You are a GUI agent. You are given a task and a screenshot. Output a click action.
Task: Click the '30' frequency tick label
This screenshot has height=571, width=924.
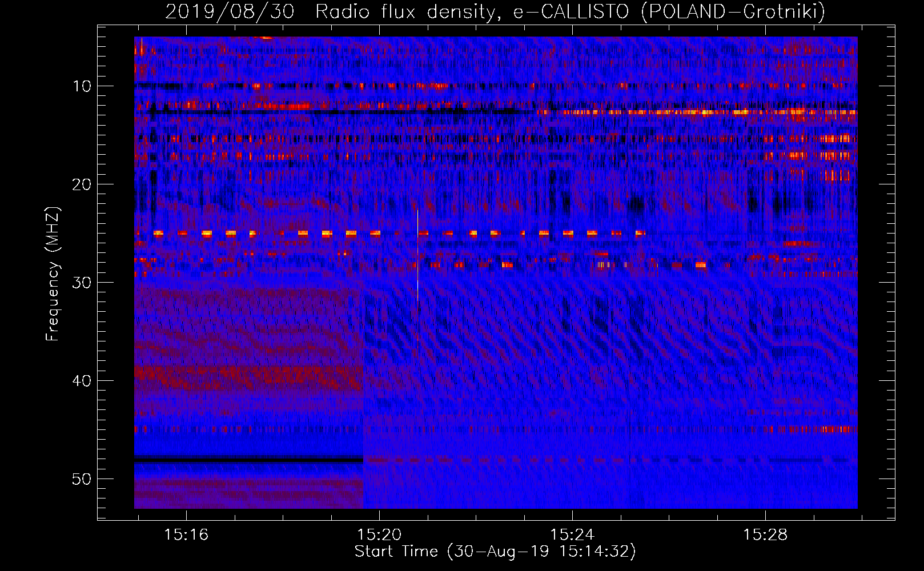tap(82, 283)
